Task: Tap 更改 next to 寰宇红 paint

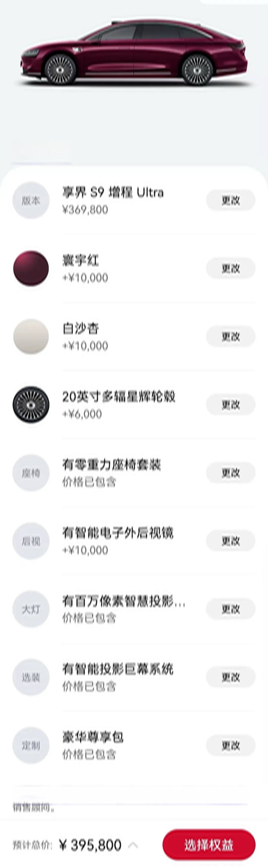Action: [231, 269]
